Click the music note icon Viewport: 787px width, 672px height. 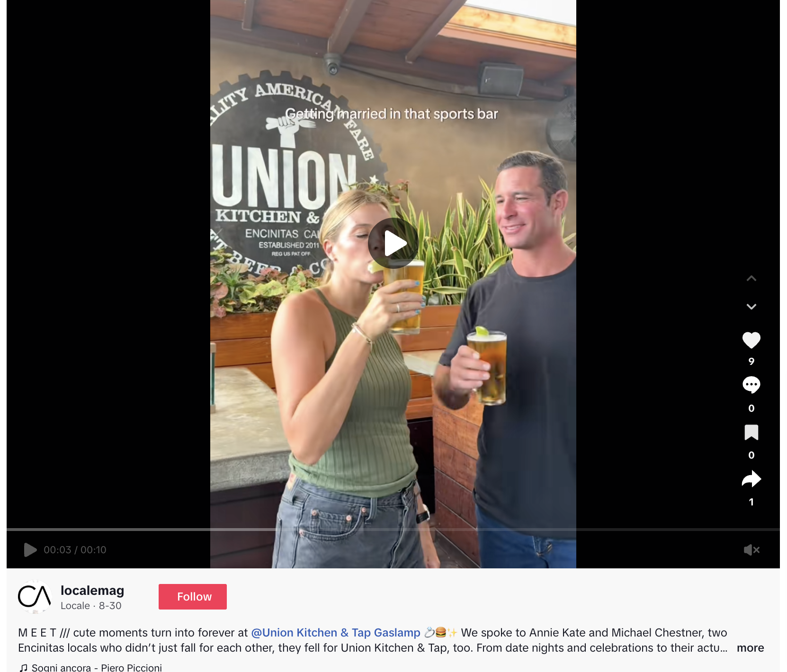click(x=23, y=668)
